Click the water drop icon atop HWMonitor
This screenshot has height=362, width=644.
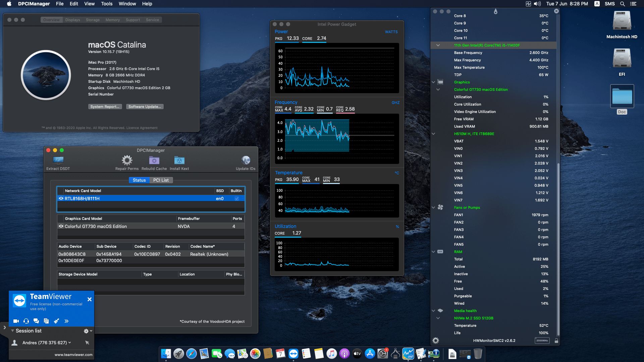495,11
